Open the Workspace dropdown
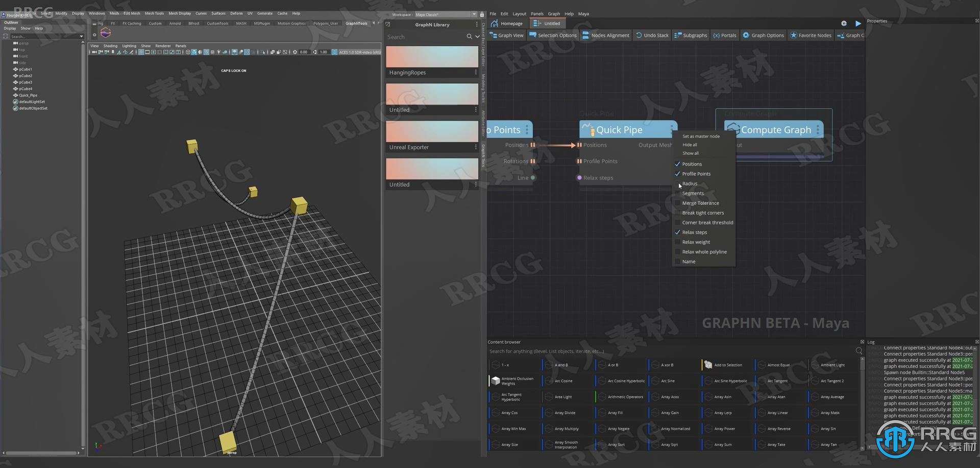This screenshot has width=980, height=468. (445, 14)
